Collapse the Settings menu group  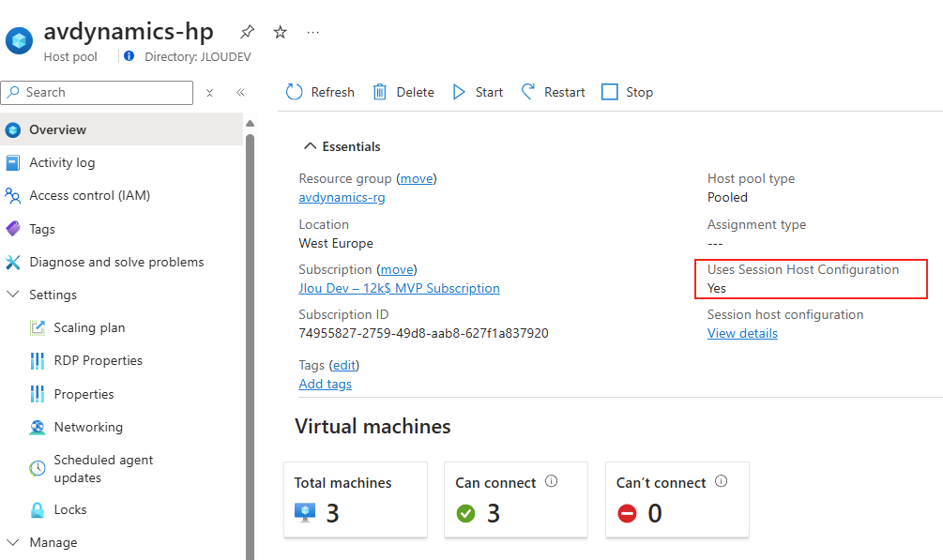click(12, 295)
